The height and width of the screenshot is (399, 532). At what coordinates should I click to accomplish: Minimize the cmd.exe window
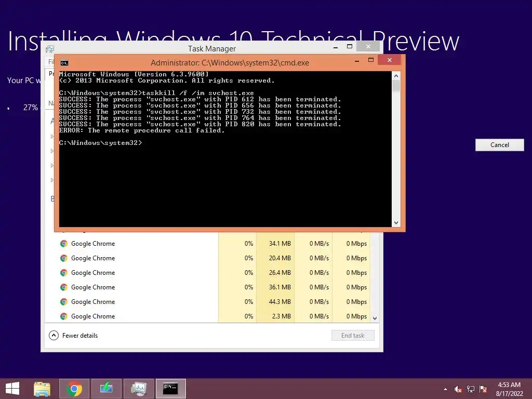click(x=357, y=61)
